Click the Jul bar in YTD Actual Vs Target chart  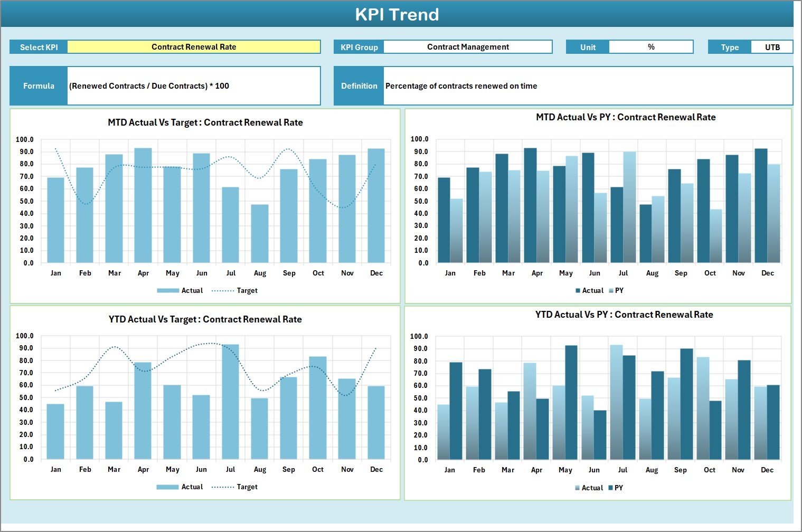click(x=231, y=401)
